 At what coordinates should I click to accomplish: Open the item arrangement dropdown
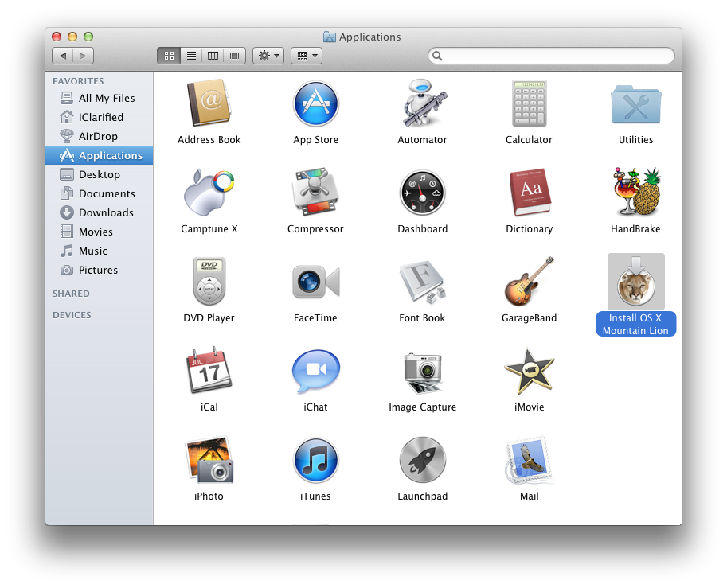pyautogui.click(x=307, y=56)
